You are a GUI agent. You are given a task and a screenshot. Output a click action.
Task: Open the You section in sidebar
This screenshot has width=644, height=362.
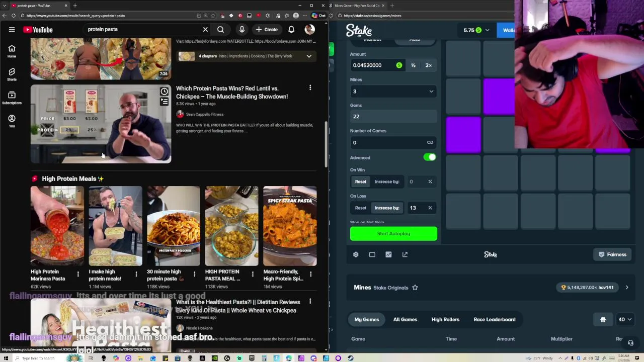tap(12, 121)
